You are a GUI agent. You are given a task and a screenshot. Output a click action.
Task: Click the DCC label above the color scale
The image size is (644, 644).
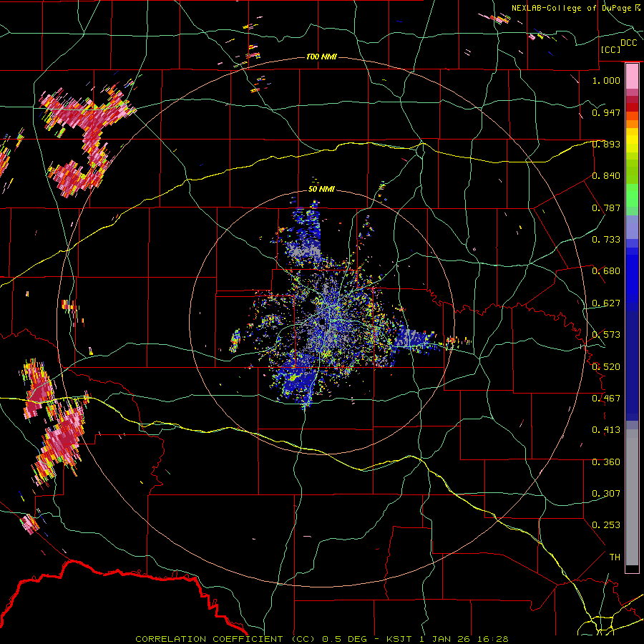tap(628, 43)
